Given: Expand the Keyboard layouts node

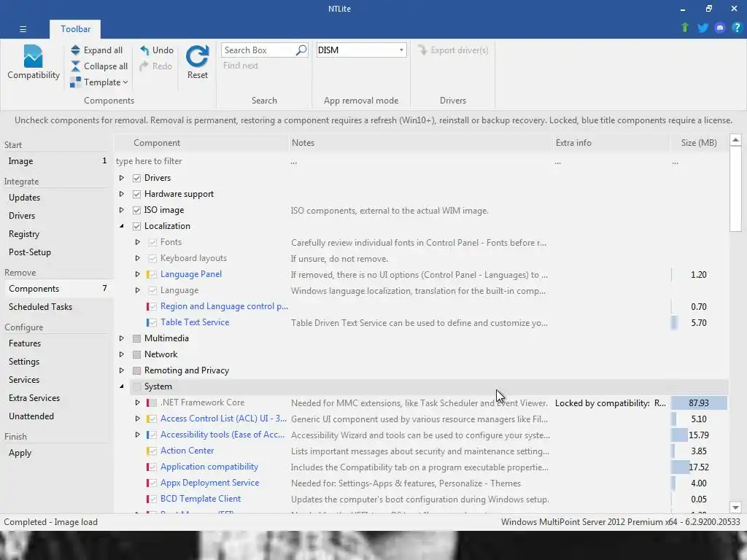Looking at the screenshot, I should [138, 258].
